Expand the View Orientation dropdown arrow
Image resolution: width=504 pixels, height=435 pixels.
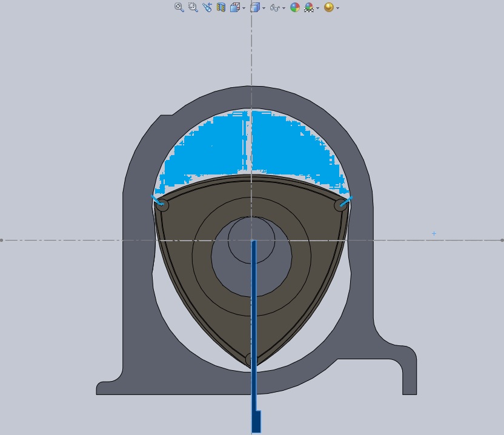244,8
